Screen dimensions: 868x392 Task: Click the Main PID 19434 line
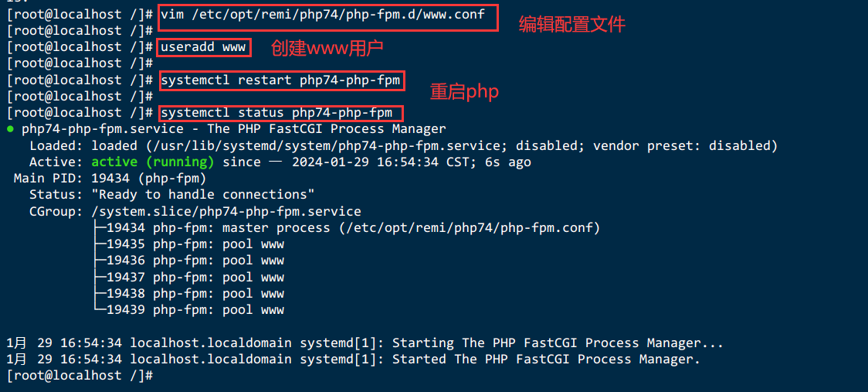(x=110, y=179)
